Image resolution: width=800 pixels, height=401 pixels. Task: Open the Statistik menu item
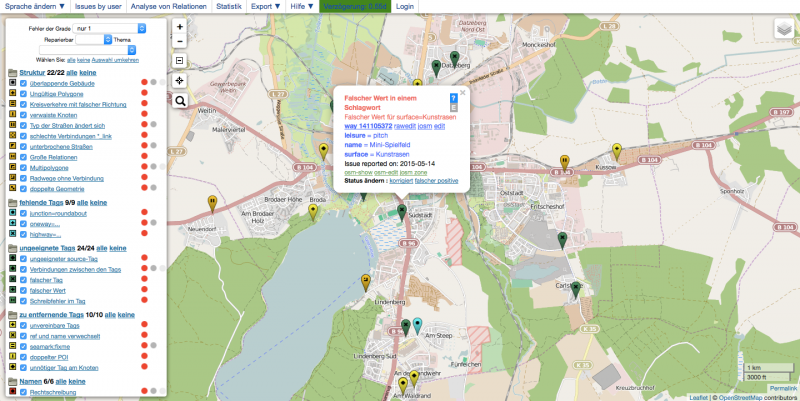pos(229,6)
